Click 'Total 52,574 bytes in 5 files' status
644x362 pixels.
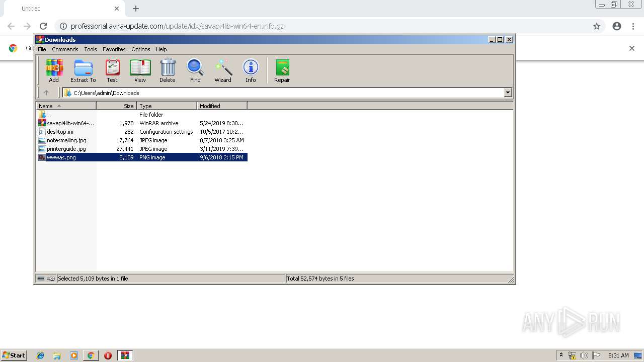320,279
